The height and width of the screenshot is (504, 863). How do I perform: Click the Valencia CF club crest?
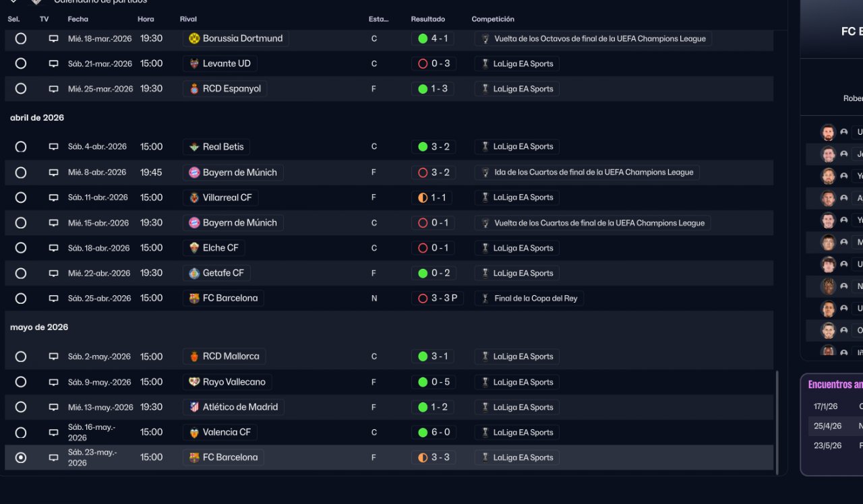194,433
